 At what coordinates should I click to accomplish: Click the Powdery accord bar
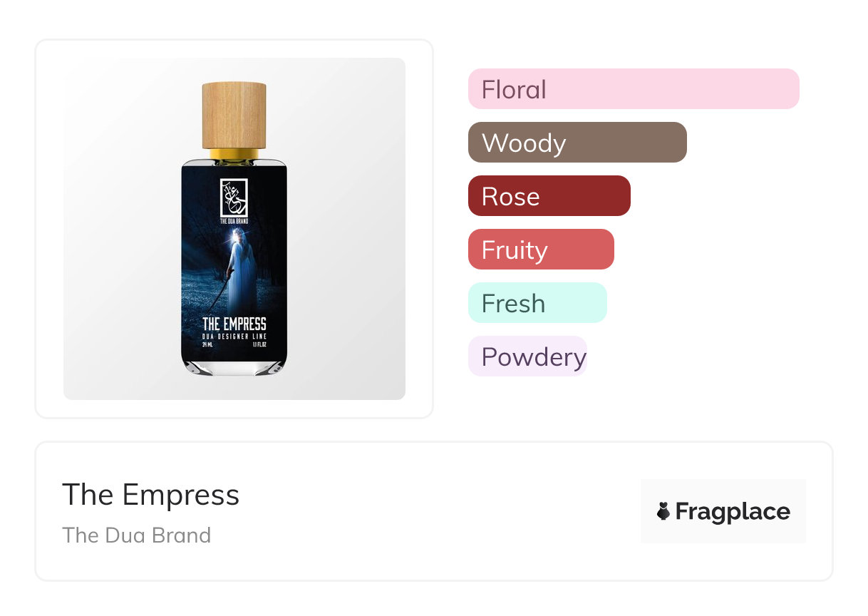527,356
